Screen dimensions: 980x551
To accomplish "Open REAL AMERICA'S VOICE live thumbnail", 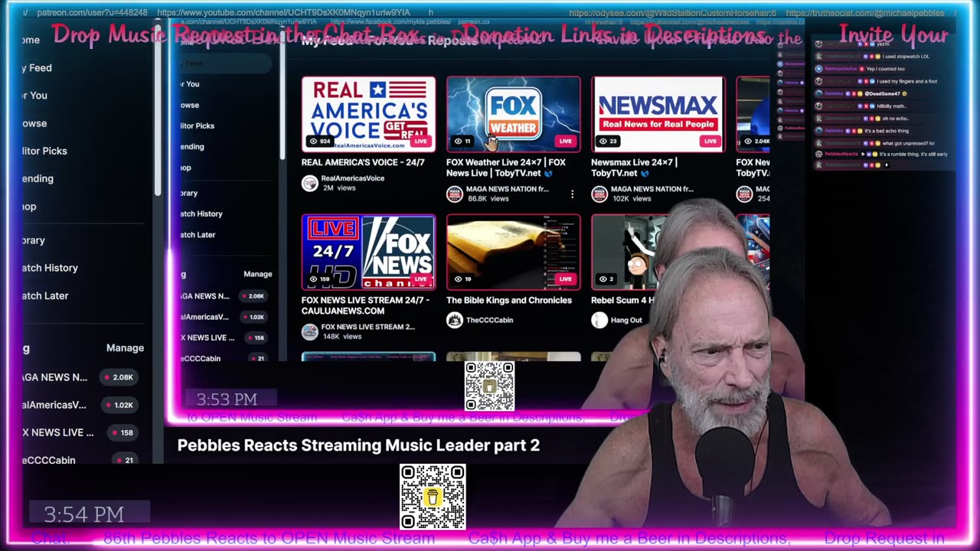I will coord(368,114).
